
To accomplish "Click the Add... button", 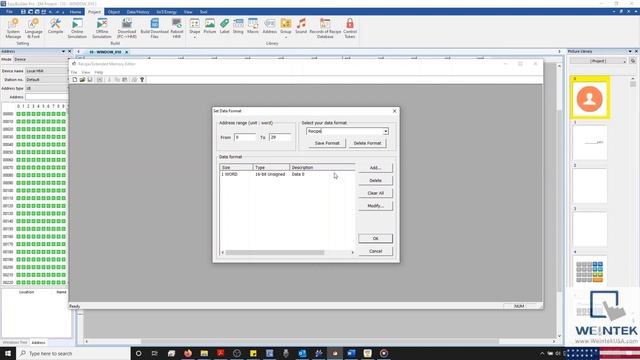I will (x=376, y=168).
